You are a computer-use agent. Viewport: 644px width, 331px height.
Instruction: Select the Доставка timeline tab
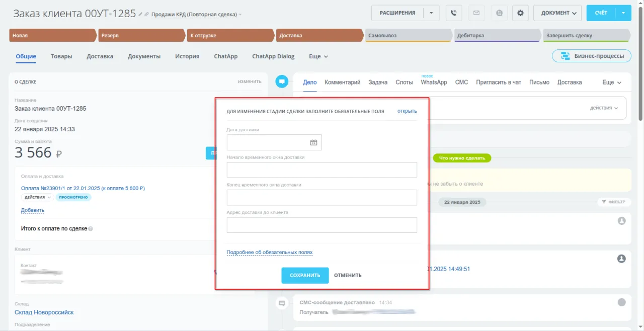[x=570, y=82]
